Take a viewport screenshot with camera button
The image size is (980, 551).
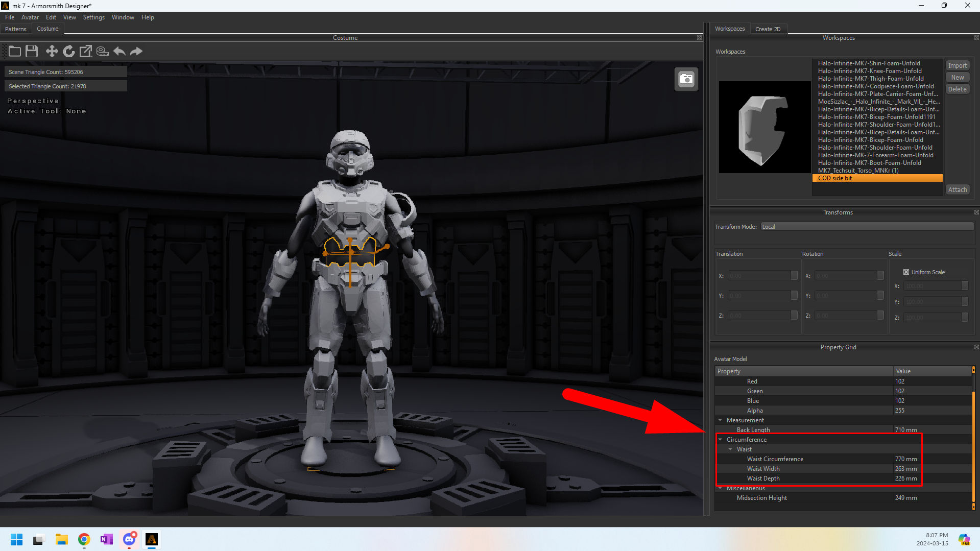686,79
